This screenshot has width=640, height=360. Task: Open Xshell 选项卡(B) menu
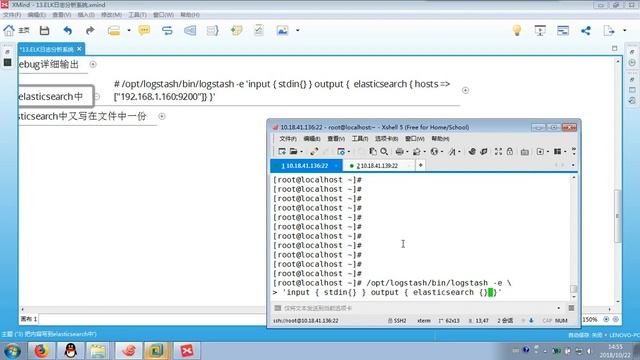tap(386, 139)
